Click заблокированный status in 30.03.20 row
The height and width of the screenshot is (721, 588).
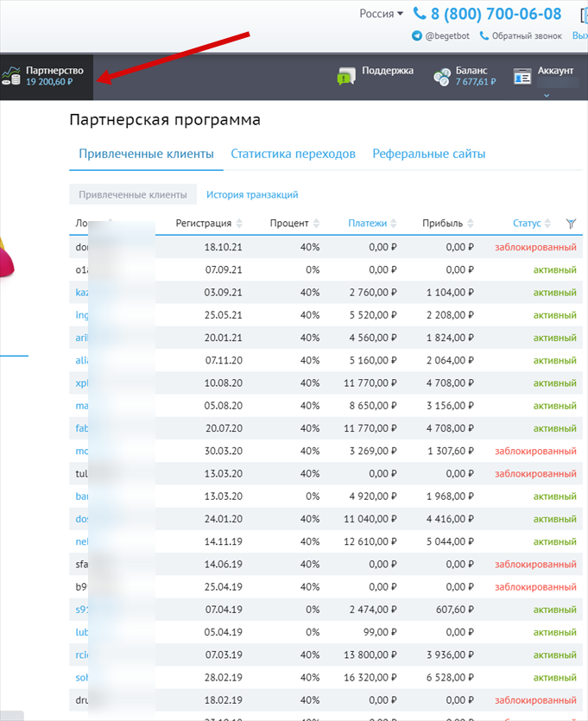535,451
